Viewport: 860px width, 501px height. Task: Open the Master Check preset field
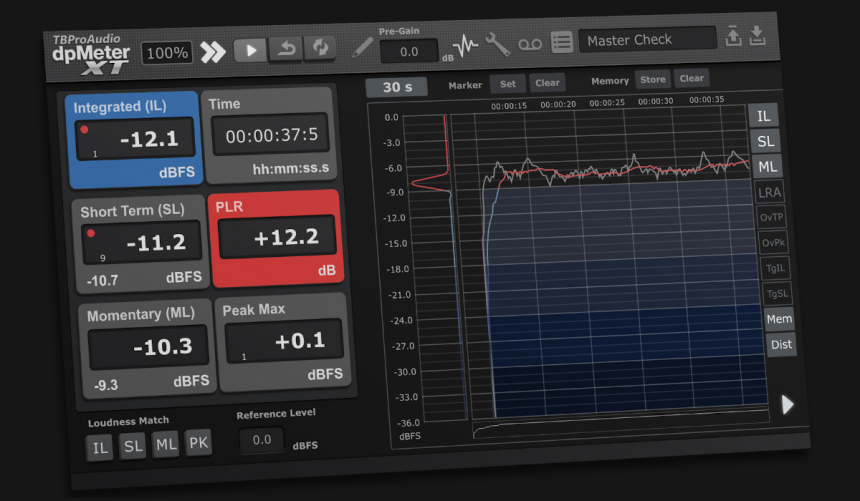click(x=648, y=40)
